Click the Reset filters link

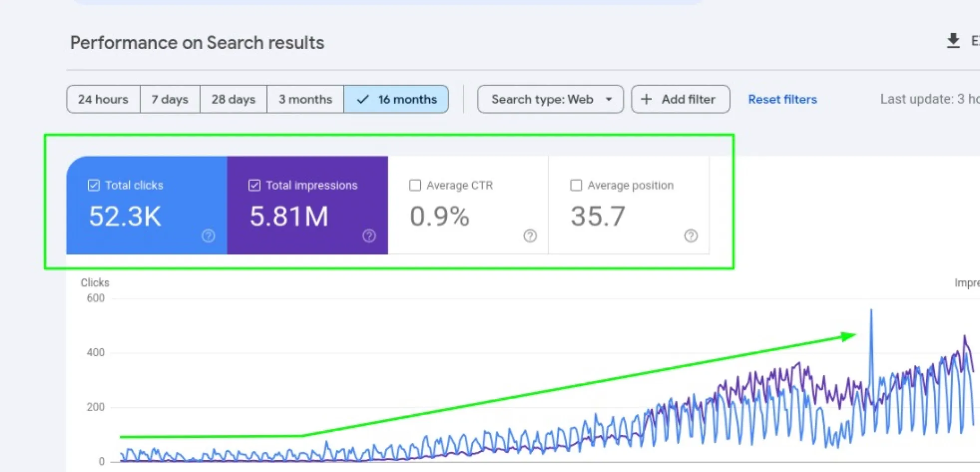coord(782,99)
